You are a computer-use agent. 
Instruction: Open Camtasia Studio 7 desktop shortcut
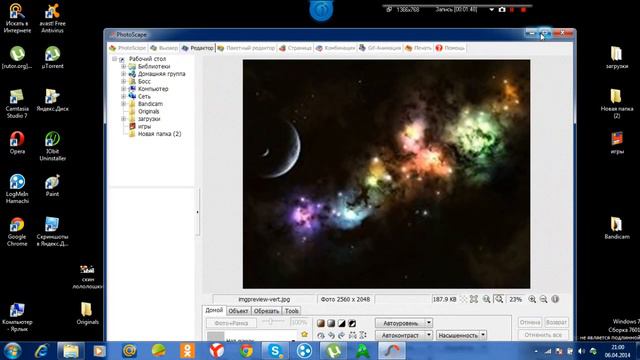(x=17, y=103)
